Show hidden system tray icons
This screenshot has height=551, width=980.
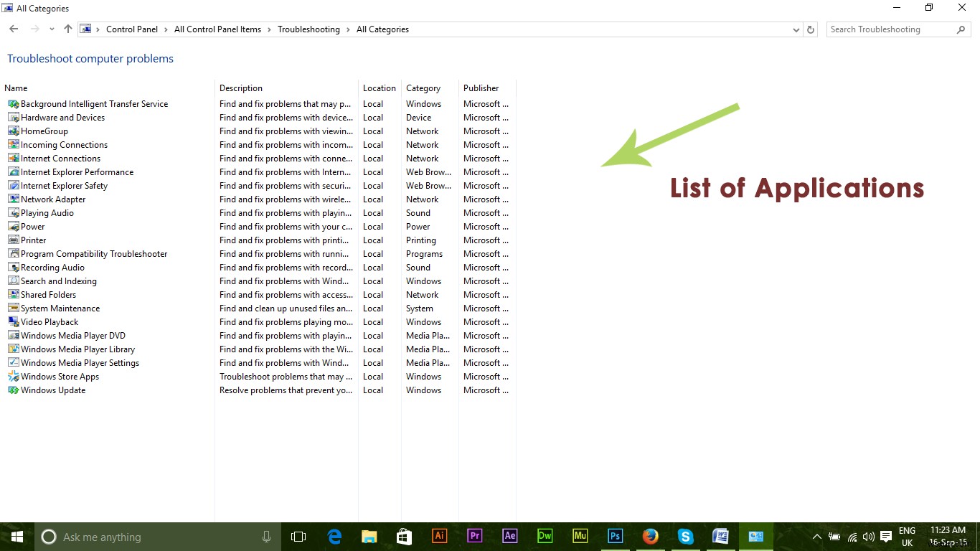coord(816,537)
